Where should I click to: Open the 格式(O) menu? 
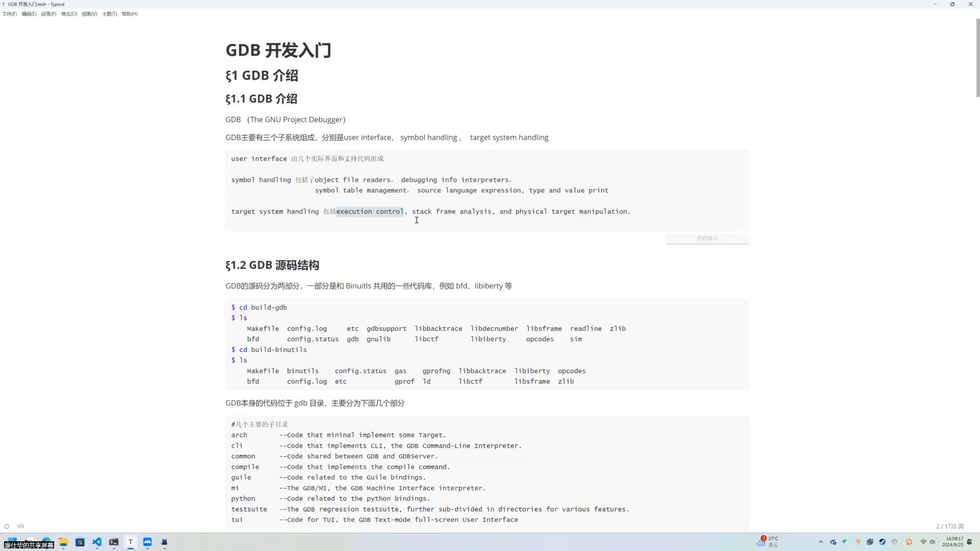click(x=69, y=14)
